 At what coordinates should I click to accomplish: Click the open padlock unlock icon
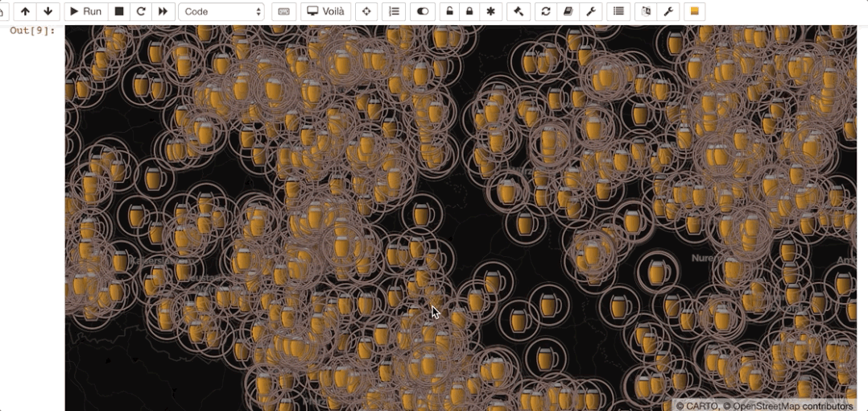450,11
